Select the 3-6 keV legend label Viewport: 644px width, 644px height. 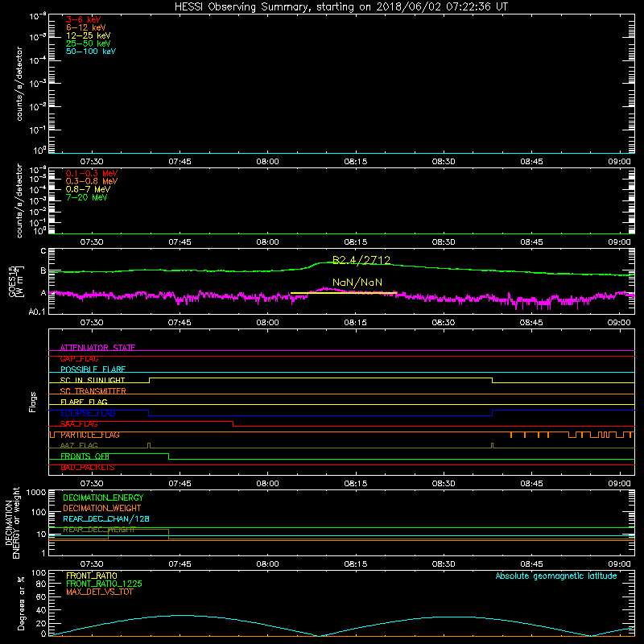pyautogui.click(x=84, y=19)
